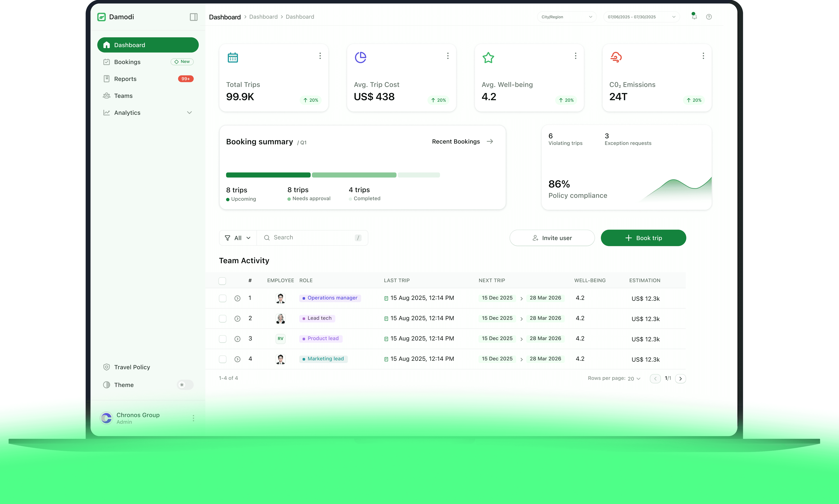Open Total Trips card options menu
The height and width of the screenshot is (504, 839).
coord(320,56)
